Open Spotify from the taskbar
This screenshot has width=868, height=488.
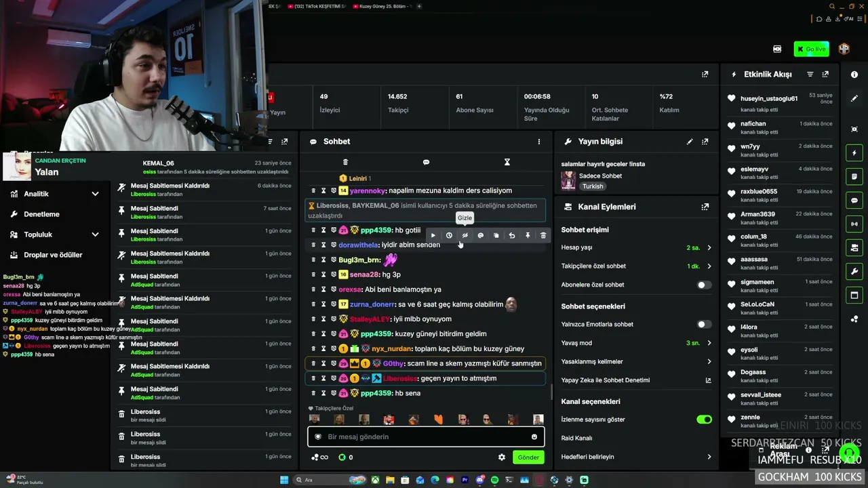pyautogui.click(x=494, y=480)
